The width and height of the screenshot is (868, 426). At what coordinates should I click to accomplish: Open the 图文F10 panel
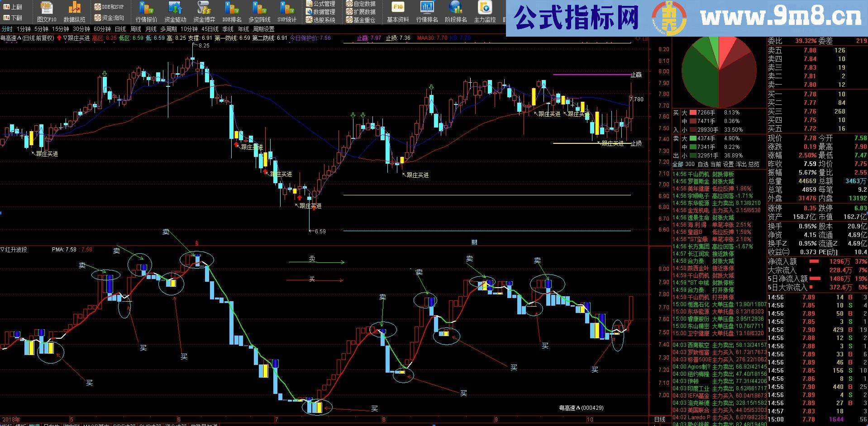[x=46, y=12]
